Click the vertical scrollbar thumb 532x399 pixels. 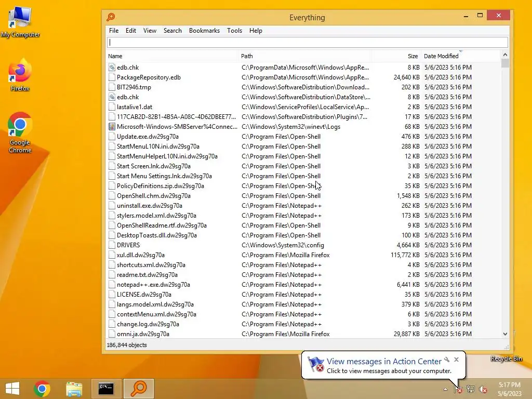[x=505, y=63]
